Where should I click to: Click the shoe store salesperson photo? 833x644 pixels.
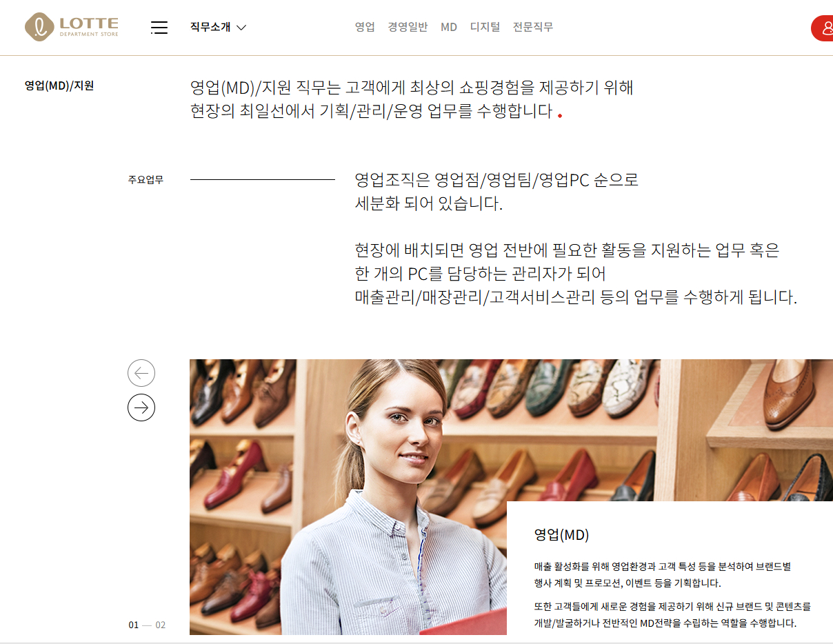coord(348,496)
